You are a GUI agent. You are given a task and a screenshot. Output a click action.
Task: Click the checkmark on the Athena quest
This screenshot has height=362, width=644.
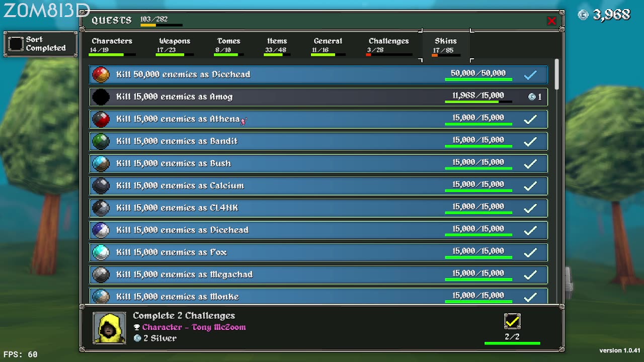click(x=530, y=119)
